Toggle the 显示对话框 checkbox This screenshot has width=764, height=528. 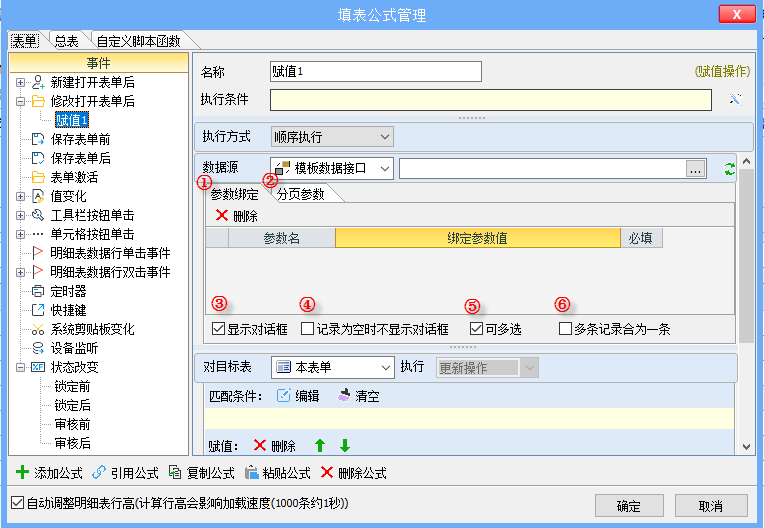click(x=218, y=329)
